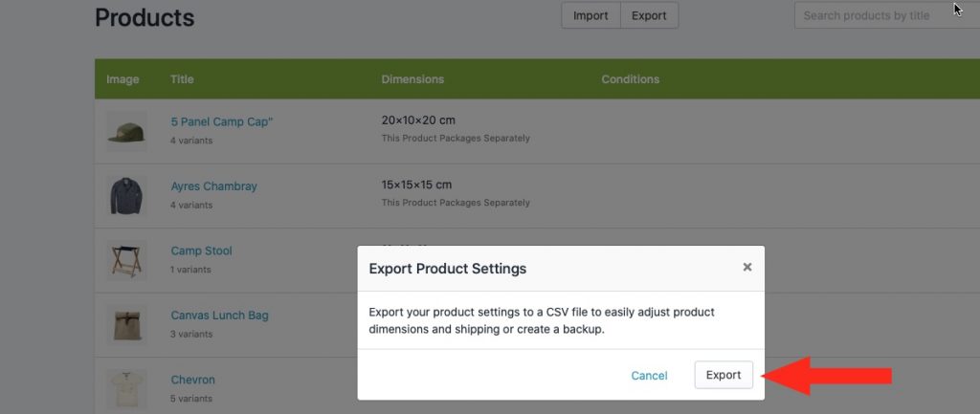Image resolution: width=980 pixels, height=414 pixels.
Task: Click the Dimensions column header
Action: 412,79
